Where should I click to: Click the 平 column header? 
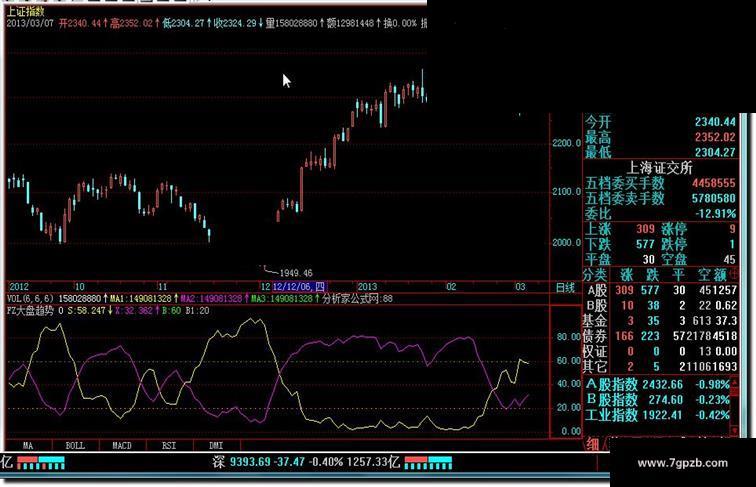click(678, 275)
